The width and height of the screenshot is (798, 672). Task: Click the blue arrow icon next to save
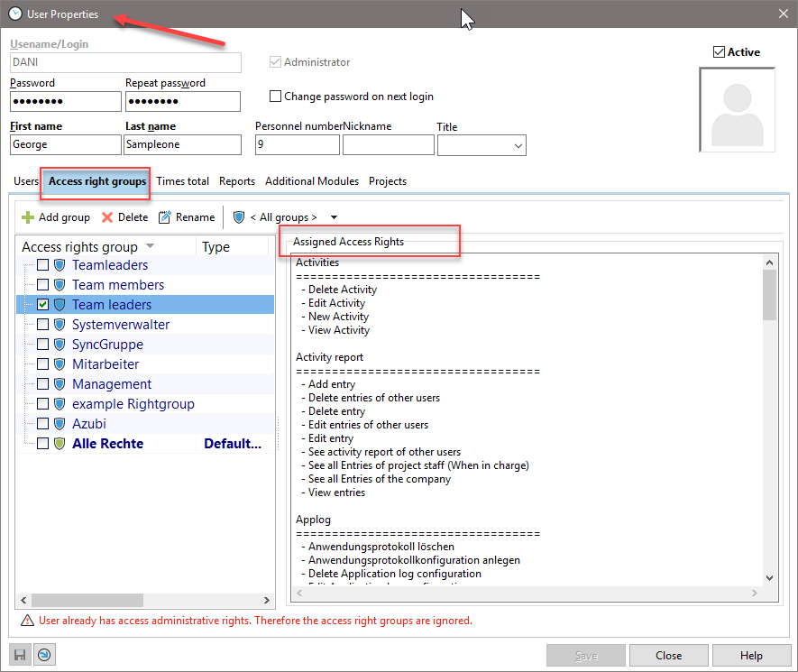tap(44, 655)
